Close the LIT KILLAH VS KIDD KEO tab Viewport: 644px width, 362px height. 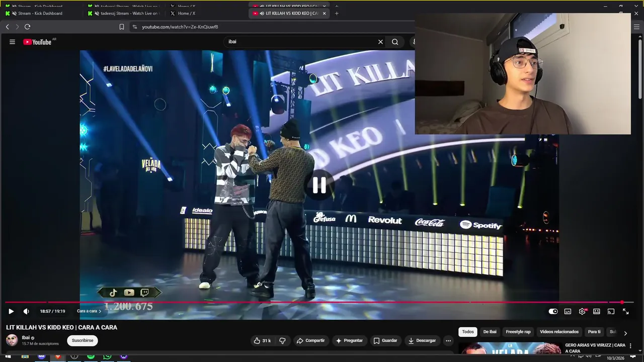324,14
